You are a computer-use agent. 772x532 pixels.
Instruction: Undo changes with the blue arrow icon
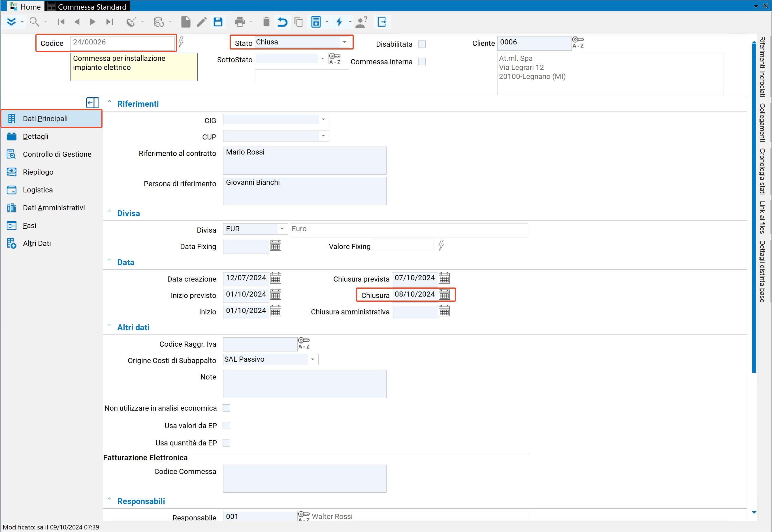[x=282, y=22]
